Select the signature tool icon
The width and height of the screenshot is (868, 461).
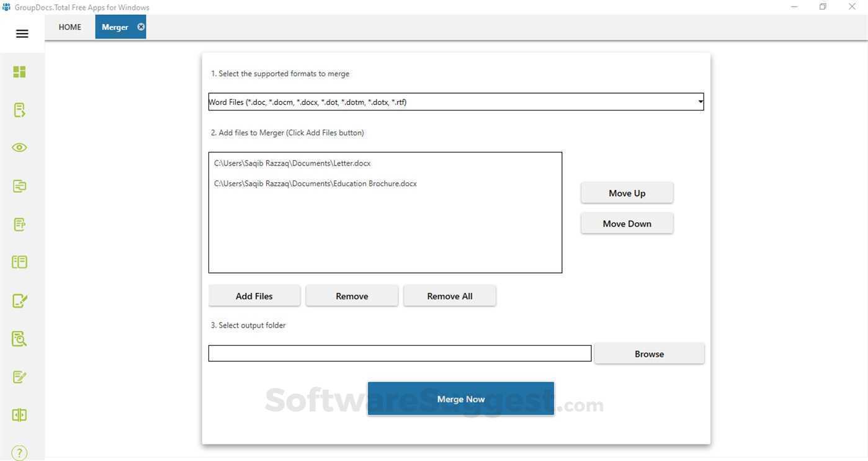(x=19, y=377)
